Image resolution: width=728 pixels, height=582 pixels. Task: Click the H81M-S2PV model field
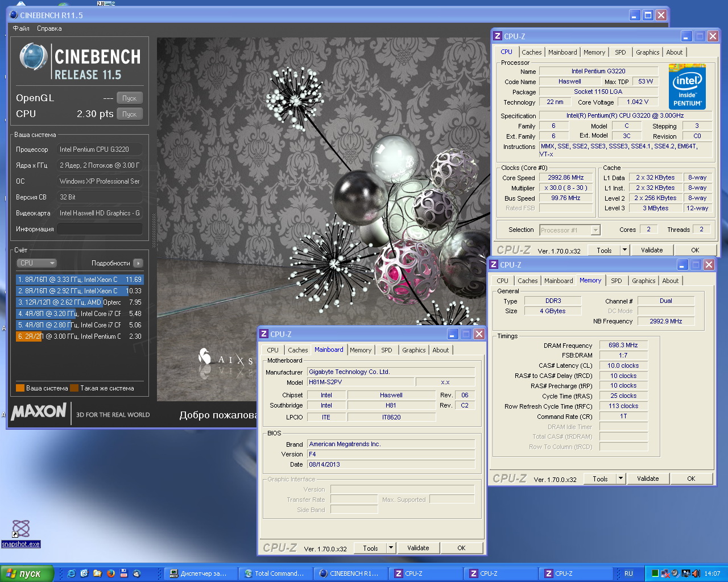click(x=361, y=382)
